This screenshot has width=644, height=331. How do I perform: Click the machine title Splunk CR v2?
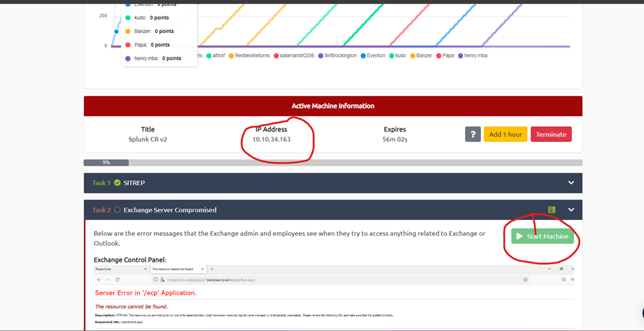click(148, 139)
